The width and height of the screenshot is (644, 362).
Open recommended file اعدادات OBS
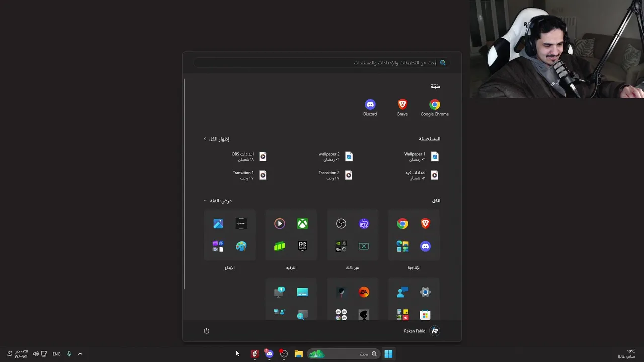coord(249,157)
